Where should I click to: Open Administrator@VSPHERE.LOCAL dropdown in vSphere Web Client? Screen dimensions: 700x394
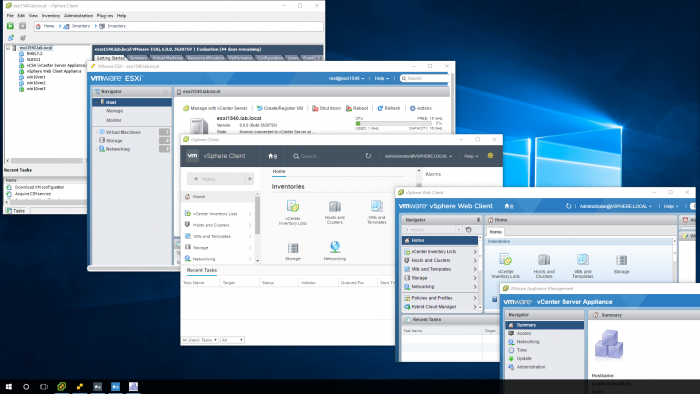click(x=616, y=206)
